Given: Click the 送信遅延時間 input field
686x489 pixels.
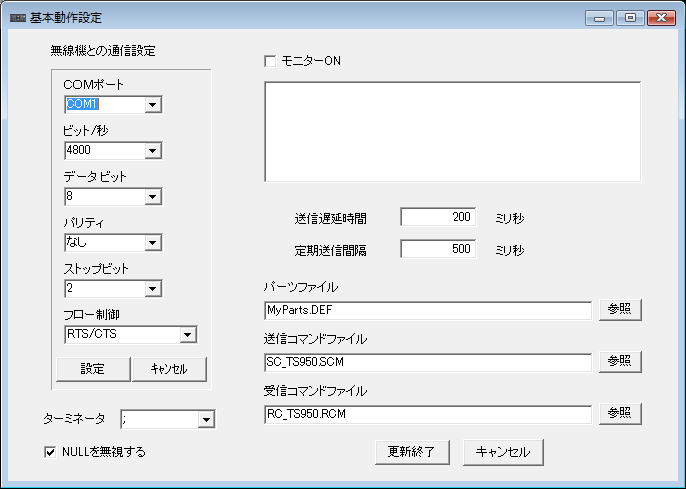Looking at the screenshot, I should (439, 217).
